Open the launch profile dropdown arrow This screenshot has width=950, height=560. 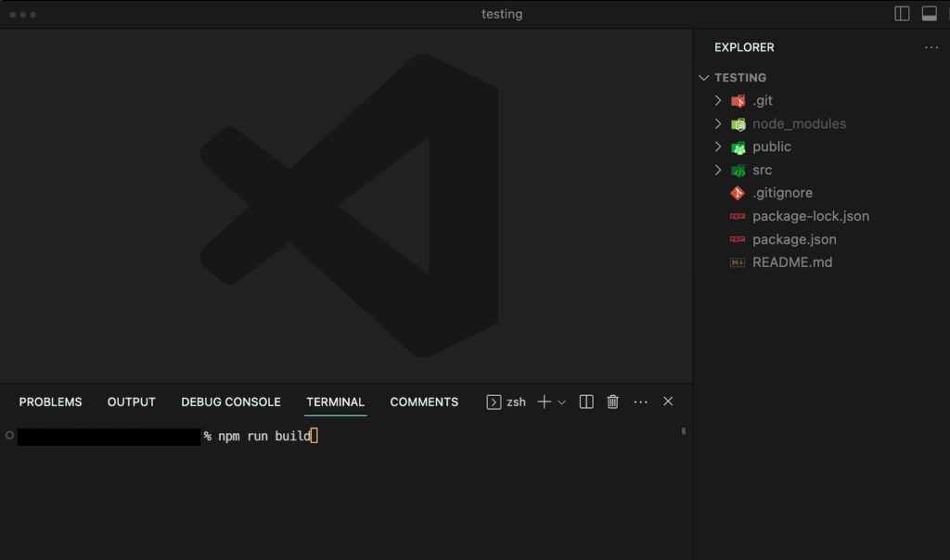point(561,402)
